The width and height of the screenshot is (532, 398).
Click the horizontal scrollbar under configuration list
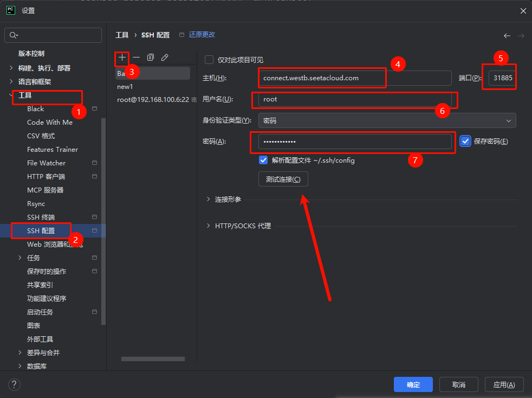click(153, 359)
